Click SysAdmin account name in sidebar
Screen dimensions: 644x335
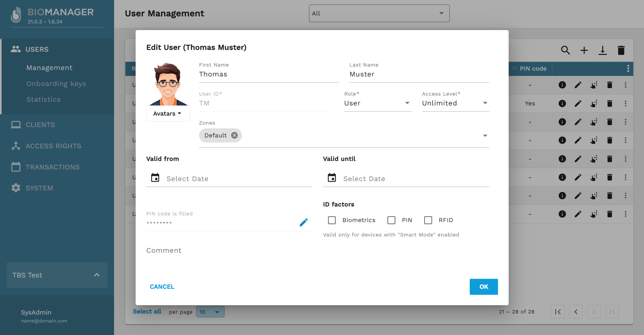pyautogui.click(x=36, y=312)
